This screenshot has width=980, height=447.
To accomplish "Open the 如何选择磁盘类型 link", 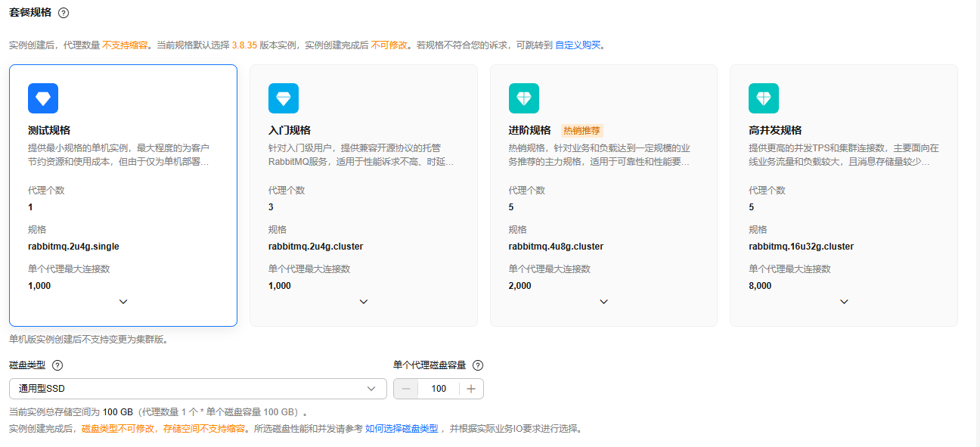I will (x=402, y=429).
